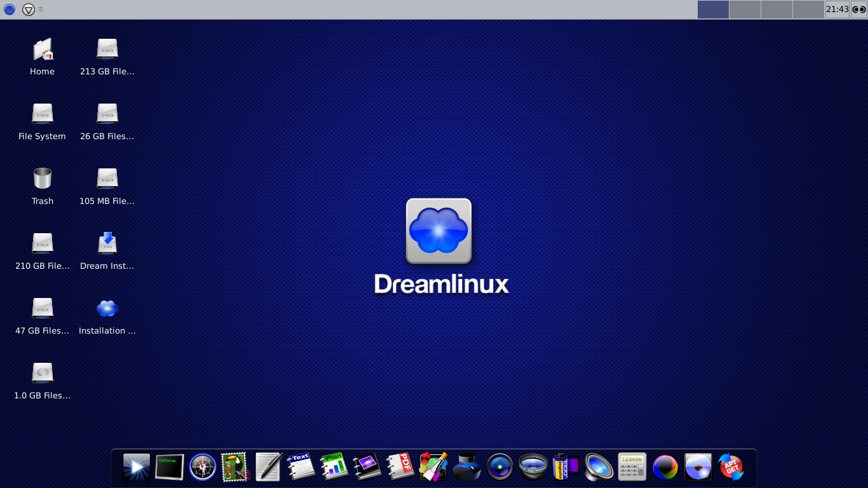The image size is (868, 488).
Task: Open the File System drive icon
Action: coord(43,114)
